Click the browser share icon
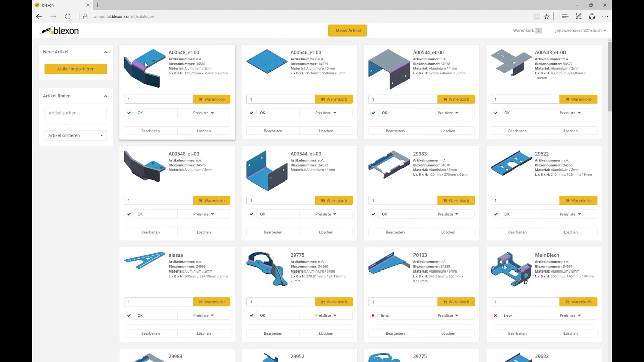This screenshot has width=644, height=362. tap(592, 16)
